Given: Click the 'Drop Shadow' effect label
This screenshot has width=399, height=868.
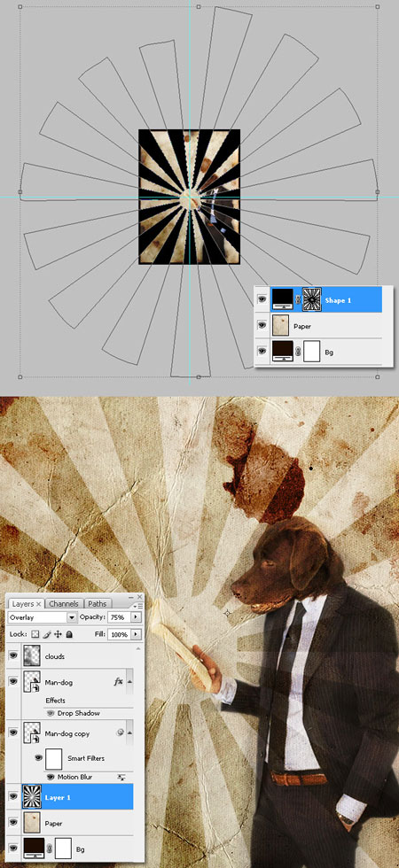Looking at the screenshot, I should click(x=79, y=713).
